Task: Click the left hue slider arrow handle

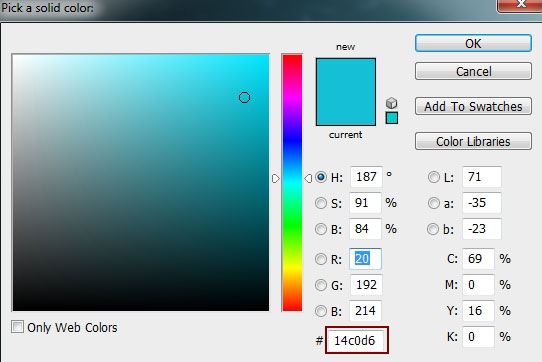Action: pos(275,178)
